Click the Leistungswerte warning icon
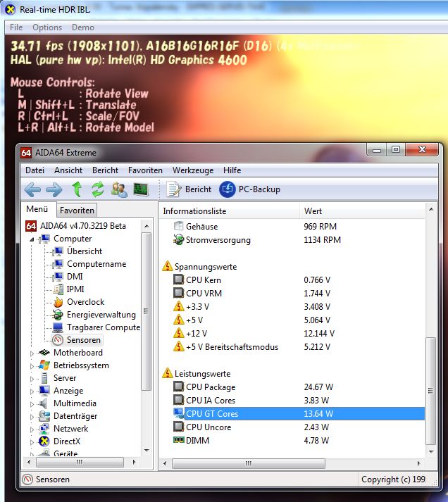The height and width of the screenshot is (502, 448). (x=168, y=373)
